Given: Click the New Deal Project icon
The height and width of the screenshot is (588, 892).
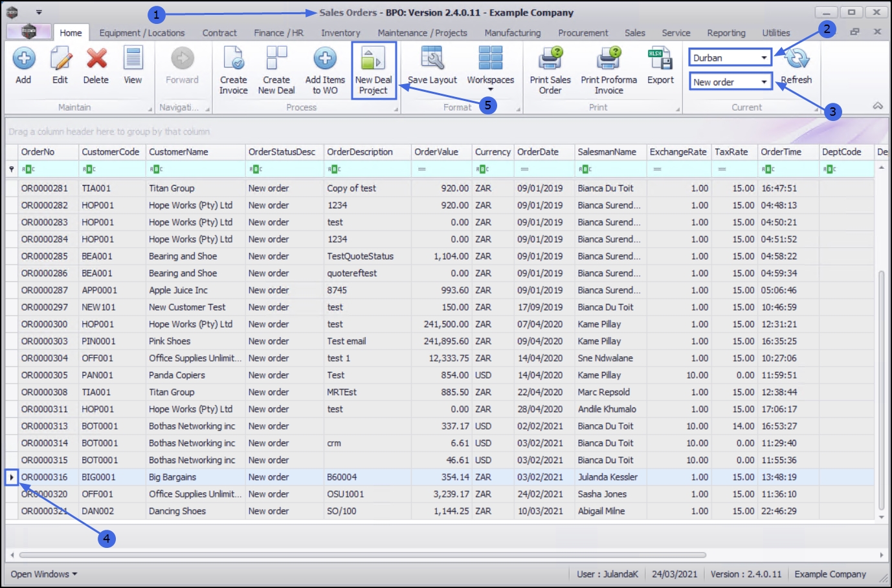Looking at the screenshot, I should click(x=374, y=59).
